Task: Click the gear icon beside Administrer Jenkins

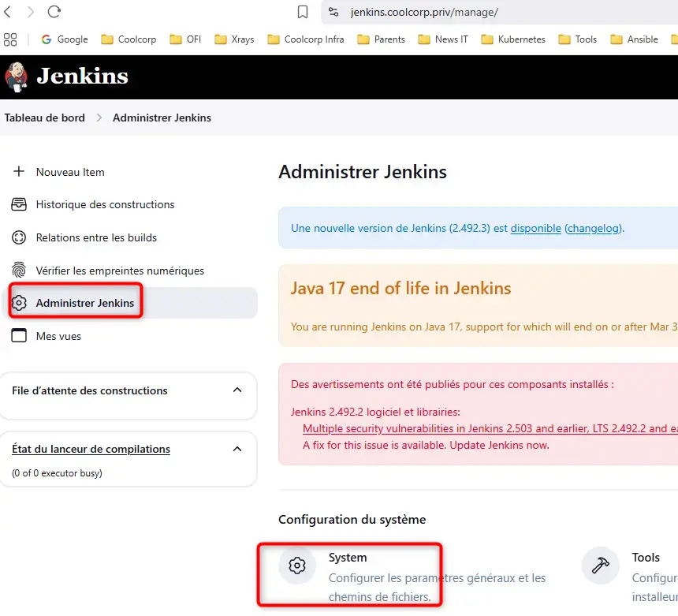Action: [19, 303]
